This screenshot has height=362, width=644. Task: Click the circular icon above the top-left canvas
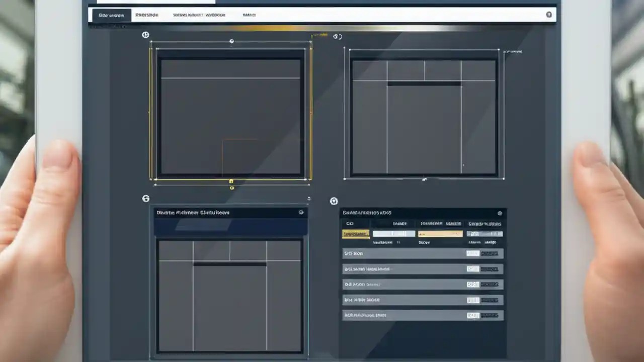coord(146,35)
